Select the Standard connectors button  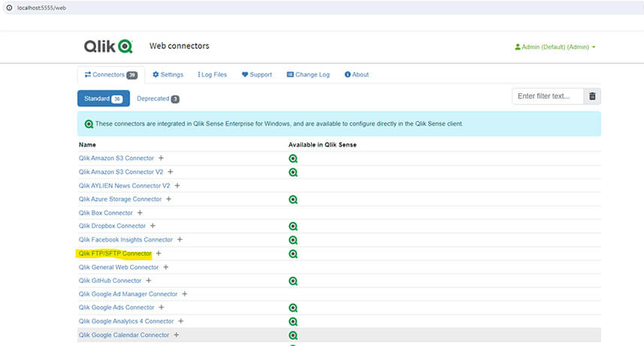(104, 99)
